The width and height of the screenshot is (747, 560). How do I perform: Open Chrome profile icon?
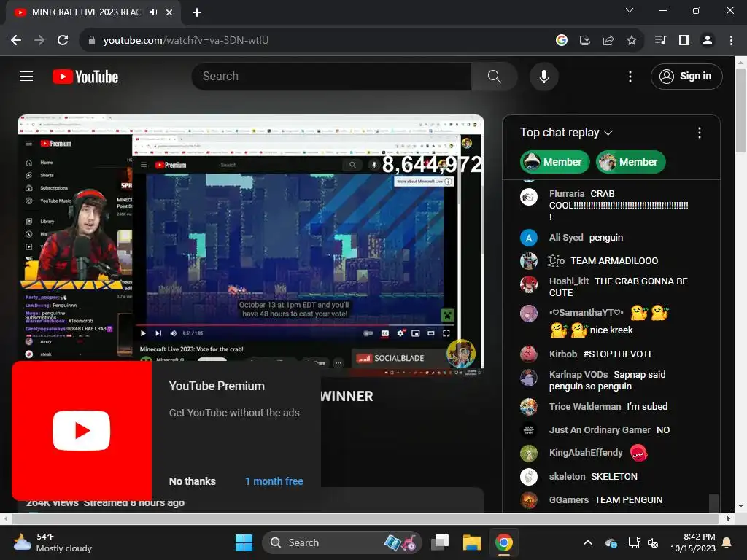707,40
